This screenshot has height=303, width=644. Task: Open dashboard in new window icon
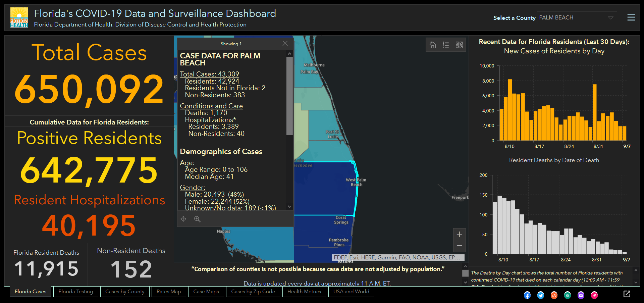[627, 294]
